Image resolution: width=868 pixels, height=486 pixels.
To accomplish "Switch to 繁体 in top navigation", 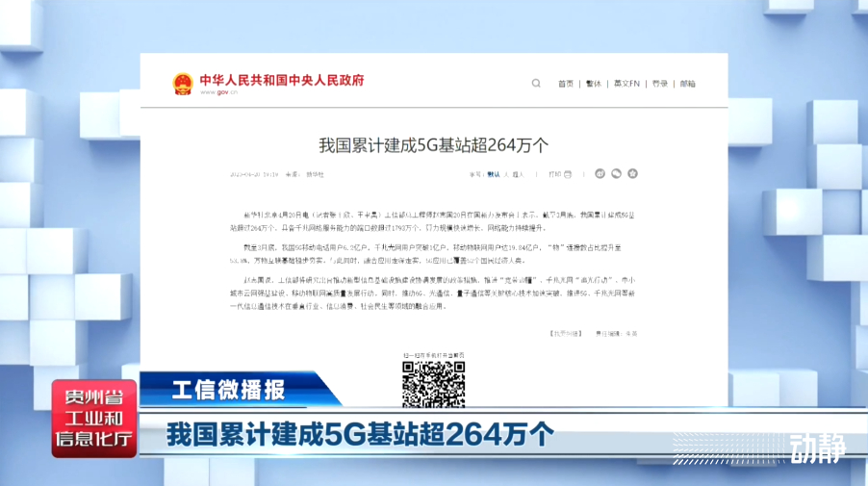I will point(594,84).
